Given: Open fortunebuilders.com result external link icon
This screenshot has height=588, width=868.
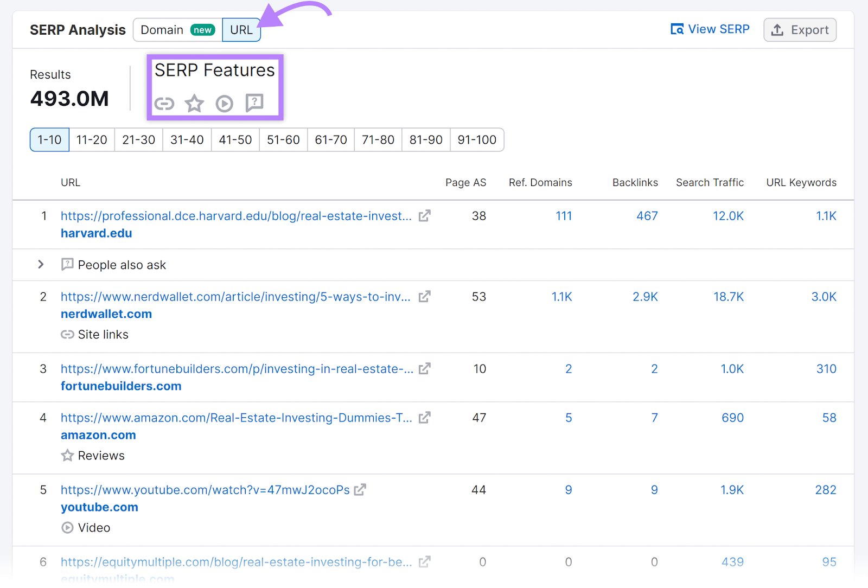Looking at the screenshot, I should coord(425,369).
